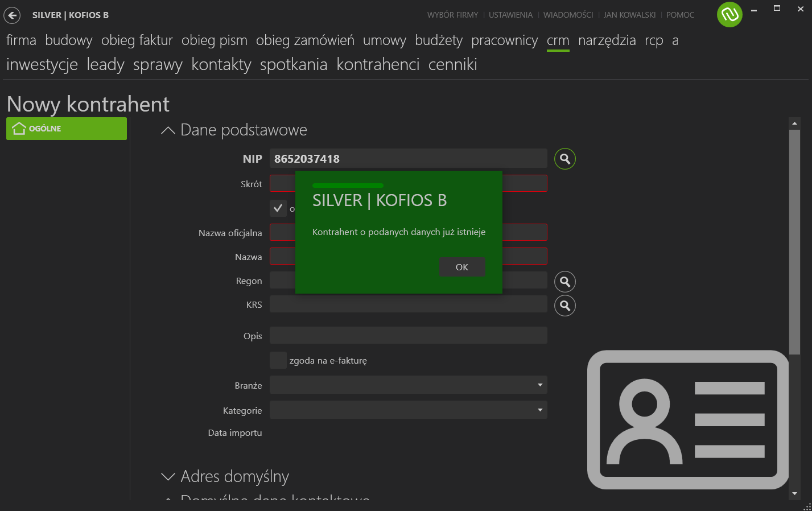
Task: Click the dialog message text 'Kontrahent o podanych danych już istnieje'
Action: tap(399, 232)
